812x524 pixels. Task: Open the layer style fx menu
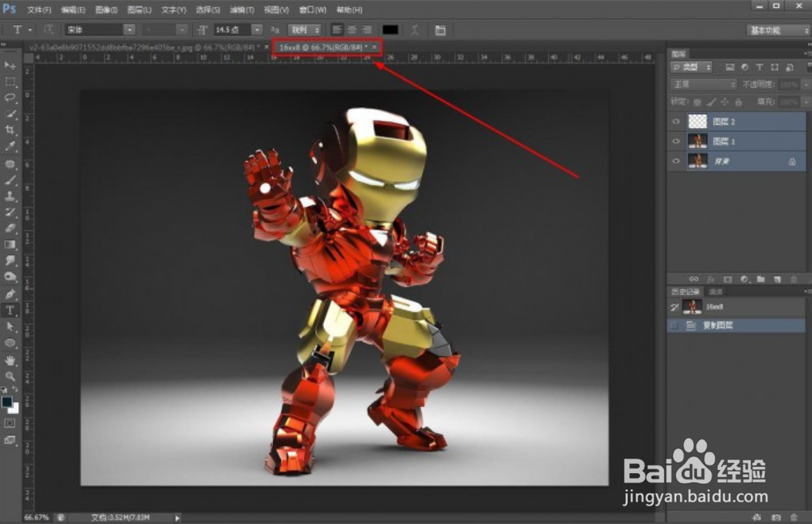(x=710, y=279)
